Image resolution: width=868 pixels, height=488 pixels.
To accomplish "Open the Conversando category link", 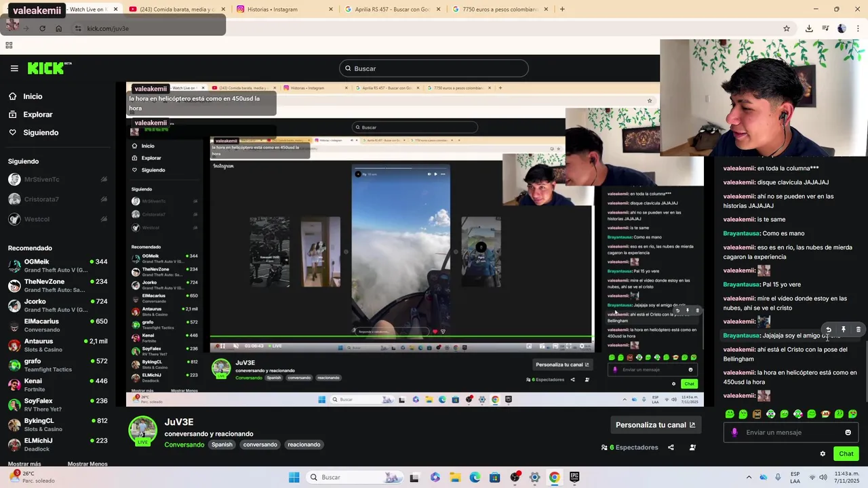I will [184, 445].
